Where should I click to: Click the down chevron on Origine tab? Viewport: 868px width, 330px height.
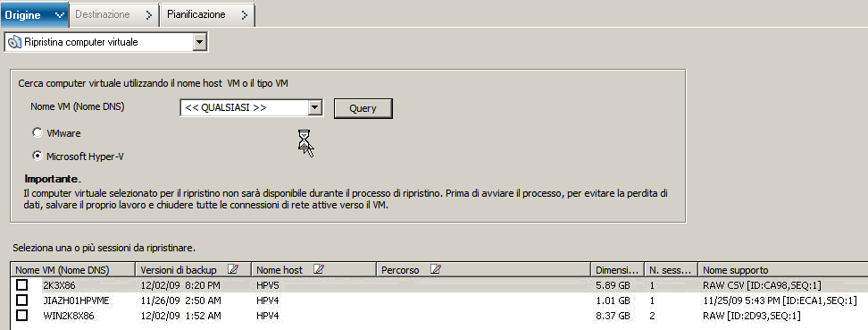point(60,15)
